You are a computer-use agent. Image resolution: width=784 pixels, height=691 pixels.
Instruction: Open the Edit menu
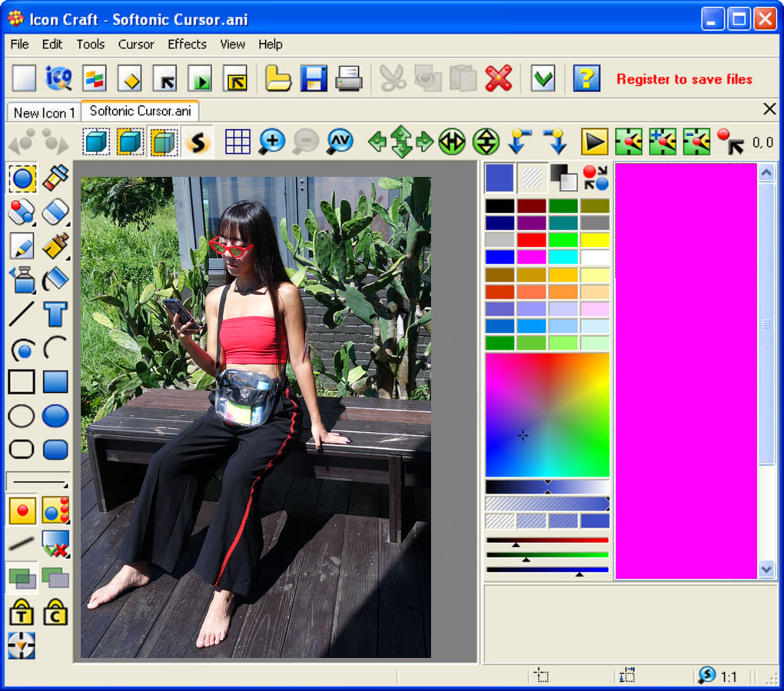coord(52,45)
